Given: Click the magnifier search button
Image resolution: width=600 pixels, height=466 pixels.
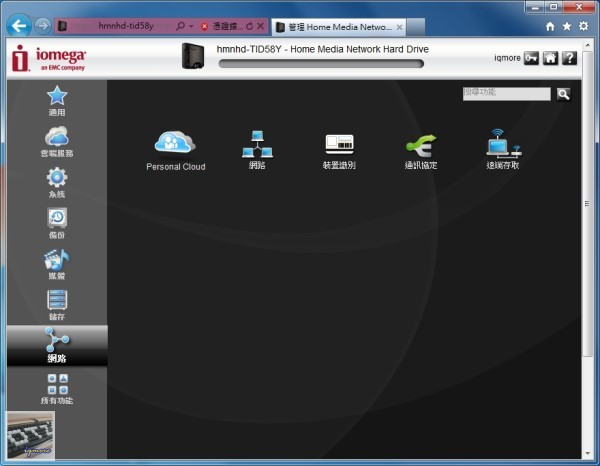Looking at the screenshot, I should pos(563,94).
